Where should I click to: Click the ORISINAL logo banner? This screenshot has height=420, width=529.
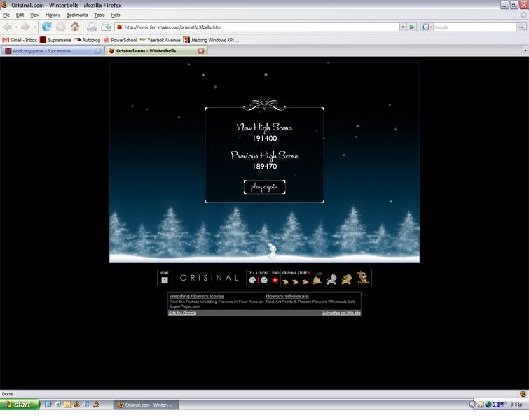[209, 278]
